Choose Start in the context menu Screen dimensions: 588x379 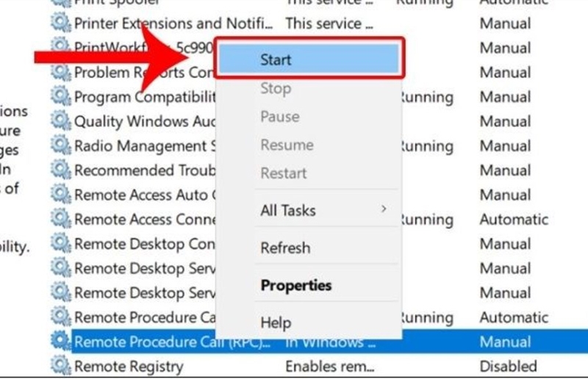point(309,59)
